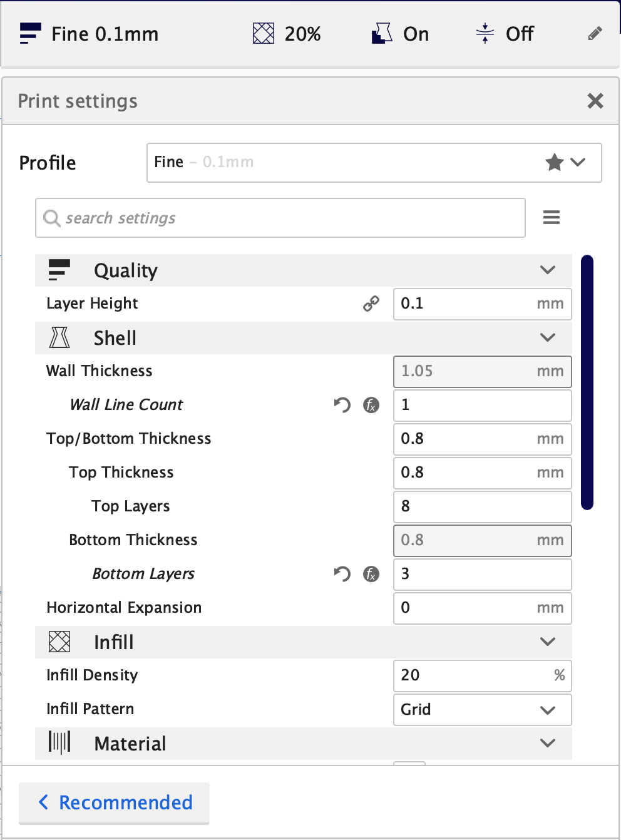Collapse the Shell settings section

click(x=547, y=338)
